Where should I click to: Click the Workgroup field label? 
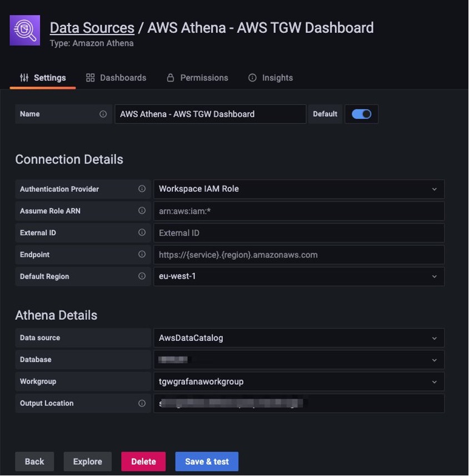pos(38,381)
